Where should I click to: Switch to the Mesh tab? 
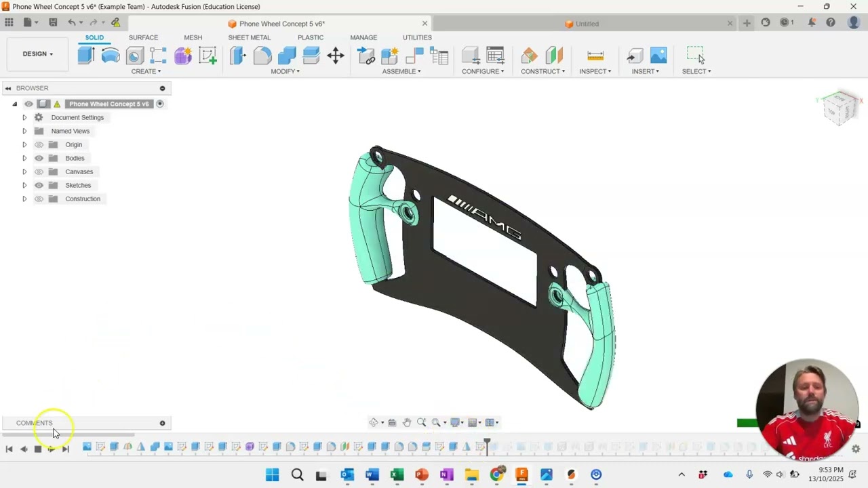point(193,37)
